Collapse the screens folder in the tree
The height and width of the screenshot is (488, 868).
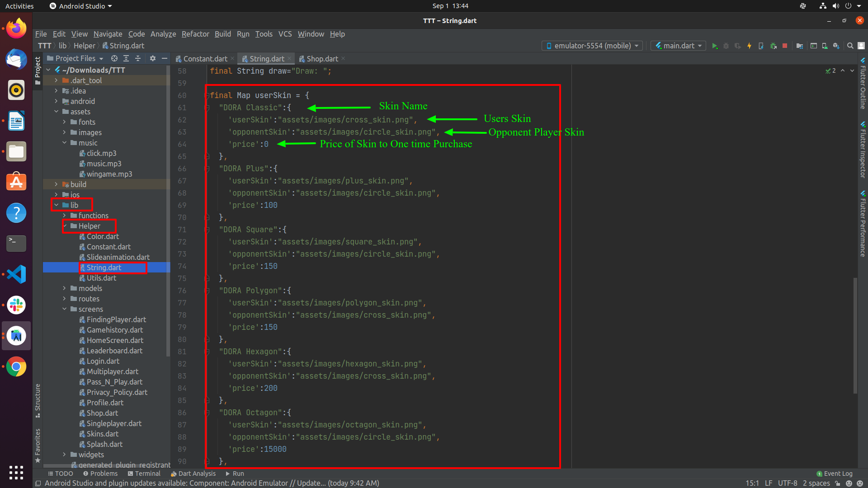click(64, 309)
